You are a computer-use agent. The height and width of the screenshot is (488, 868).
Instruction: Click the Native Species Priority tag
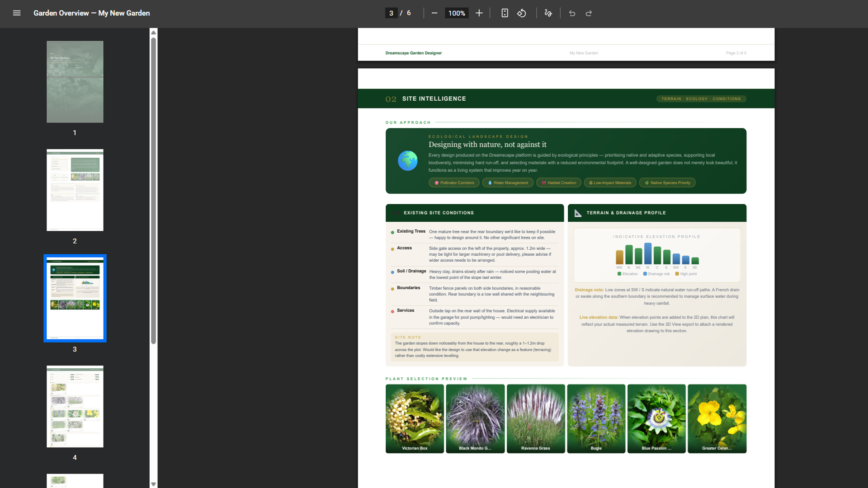pyautogui.click(x=667, y=183)
